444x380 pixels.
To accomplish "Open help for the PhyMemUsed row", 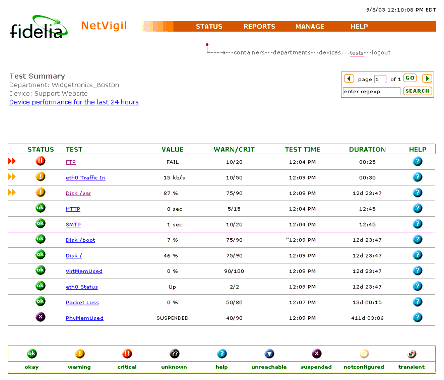I will tap(417, 317).
